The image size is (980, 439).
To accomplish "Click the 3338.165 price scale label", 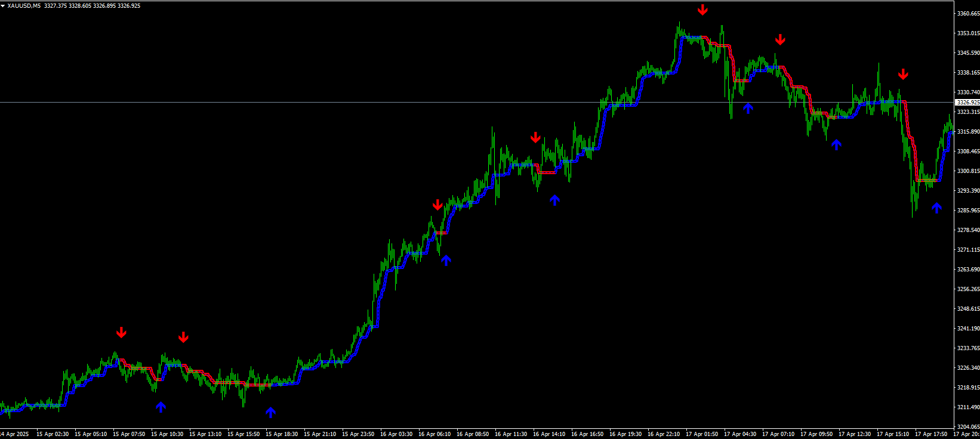I will point(968,73).
